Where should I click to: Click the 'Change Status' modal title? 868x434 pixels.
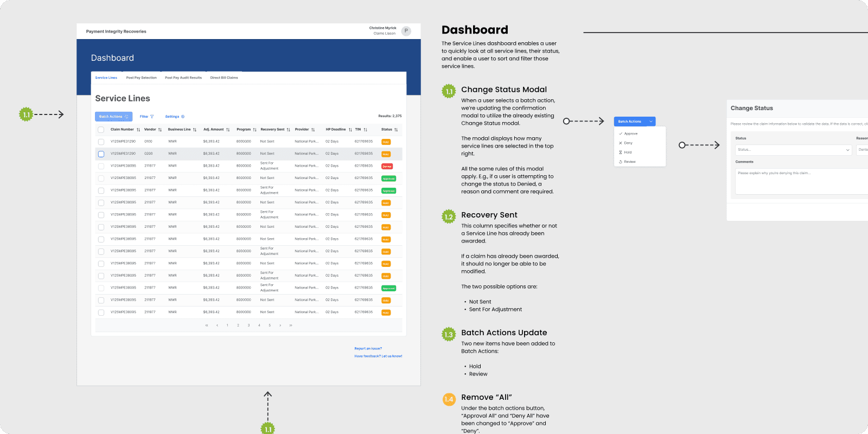751,108
